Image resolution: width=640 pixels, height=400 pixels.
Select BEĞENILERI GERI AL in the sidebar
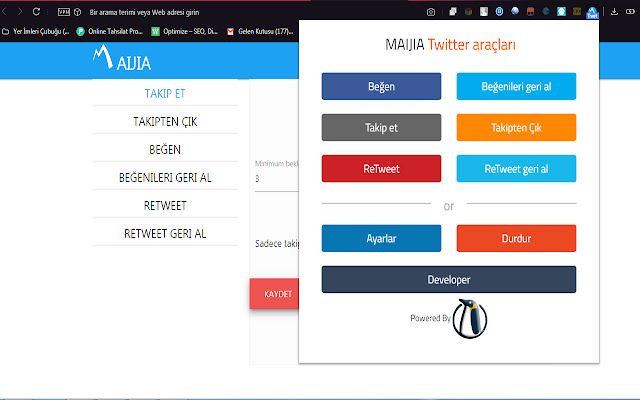[x=165, y=177]
